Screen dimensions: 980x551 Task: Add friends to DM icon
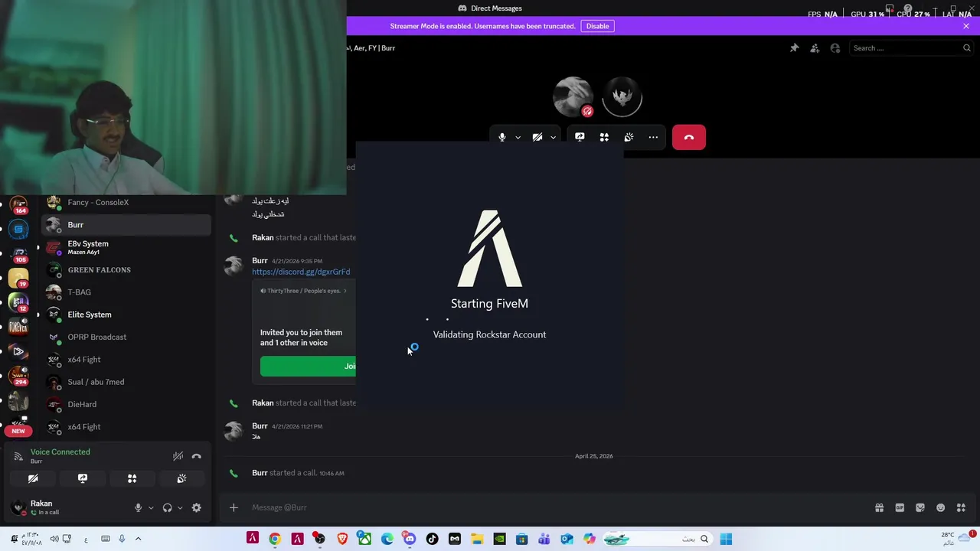815,48
